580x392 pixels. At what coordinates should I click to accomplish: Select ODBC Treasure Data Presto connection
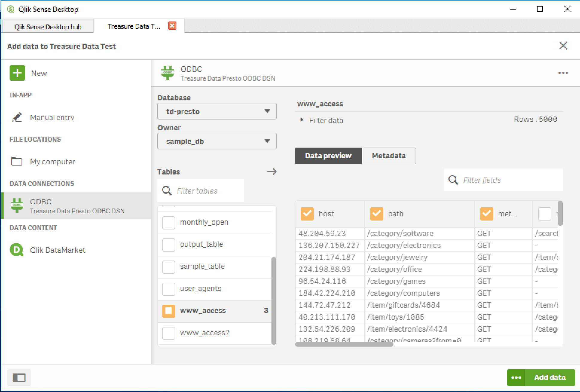[x=76, y=206]
